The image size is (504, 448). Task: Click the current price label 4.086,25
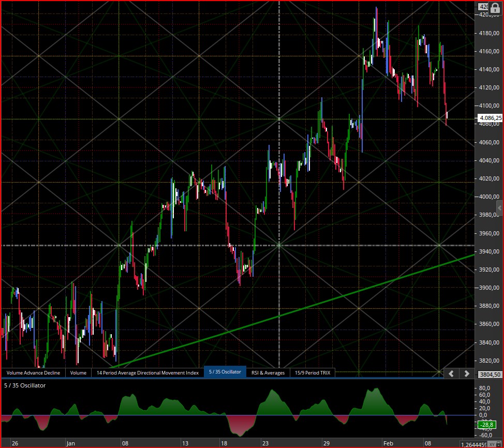pos(490,118)
